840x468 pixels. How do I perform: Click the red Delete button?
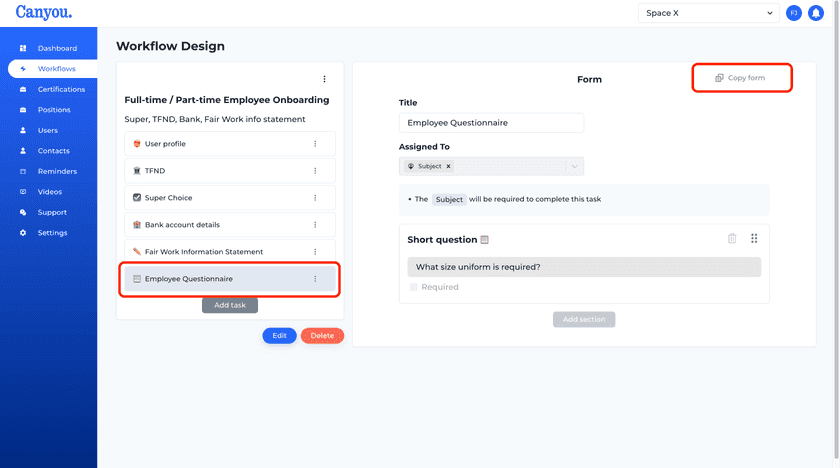click(x=322, y=336)
